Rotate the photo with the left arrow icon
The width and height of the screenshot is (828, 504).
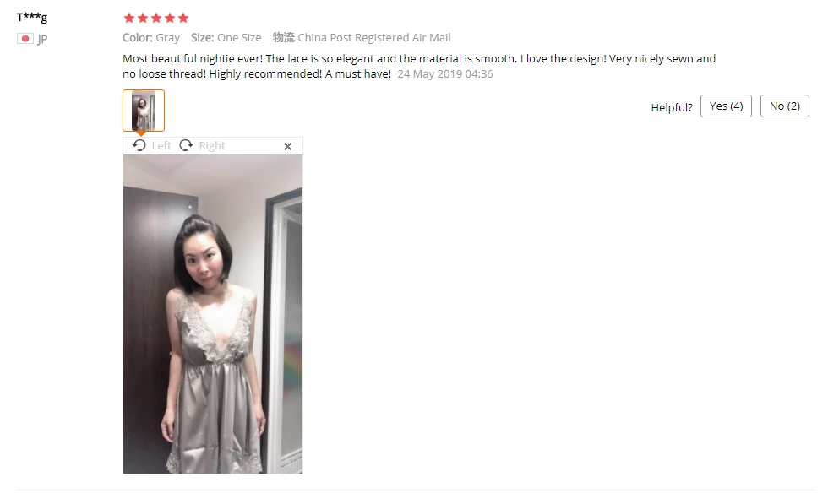[x=139, y=145]
